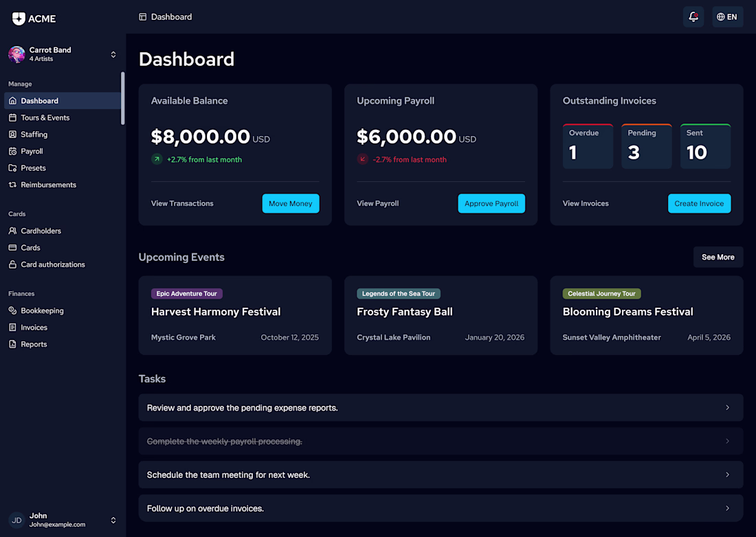The height and width of the screenshot is (537, 756).
Task: Select Presets in sidebar
Action: click(62, 168)
